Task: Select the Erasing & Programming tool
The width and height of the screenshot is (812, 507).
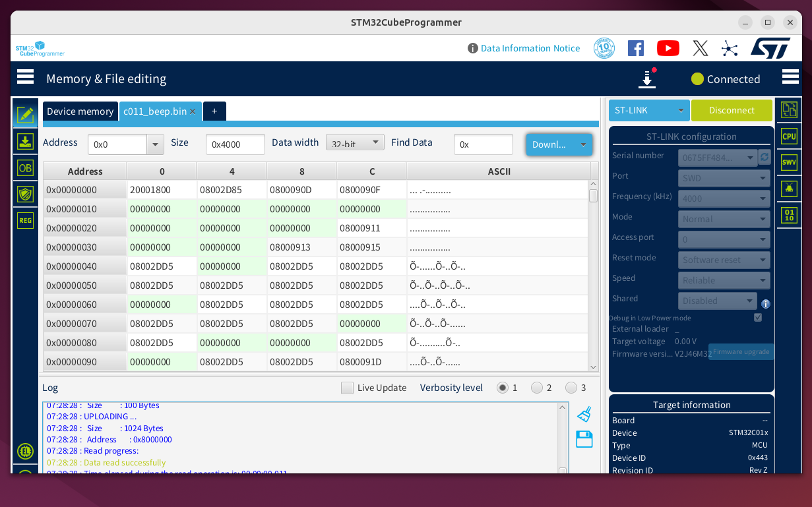Action: (x=25, y=141)
